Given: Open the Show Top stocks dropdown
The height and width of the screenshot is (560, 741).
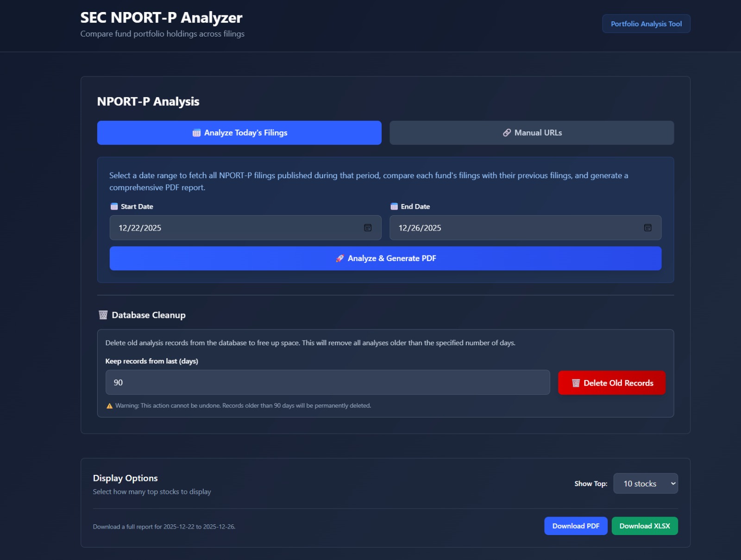Looking at the screenshot, I should tap(645, 483).
